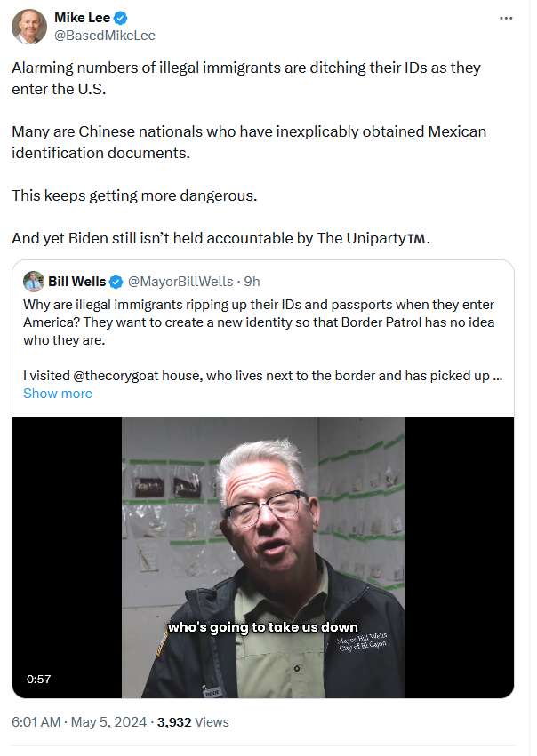Click the left black bar of the video
This screenshot has height=756, width=537.
[x=67, y=557]
